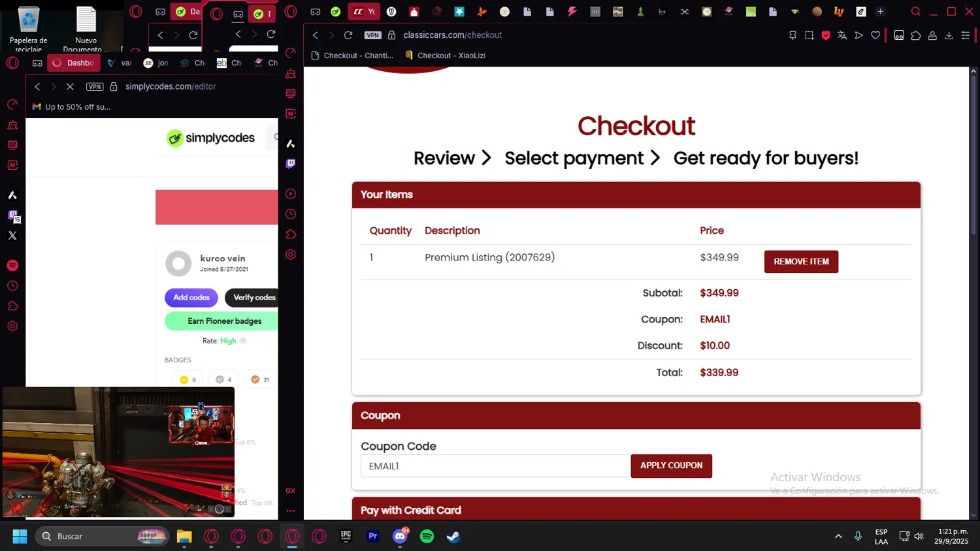980x551 pixels.
Task: Click the volume speaker tray icon
Action: coord(919,537)
